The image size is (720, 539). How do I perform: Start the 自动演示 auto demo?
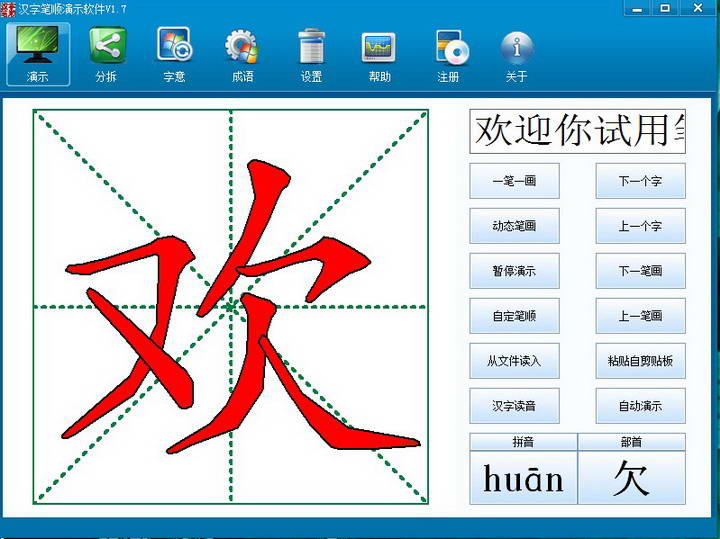640,406
